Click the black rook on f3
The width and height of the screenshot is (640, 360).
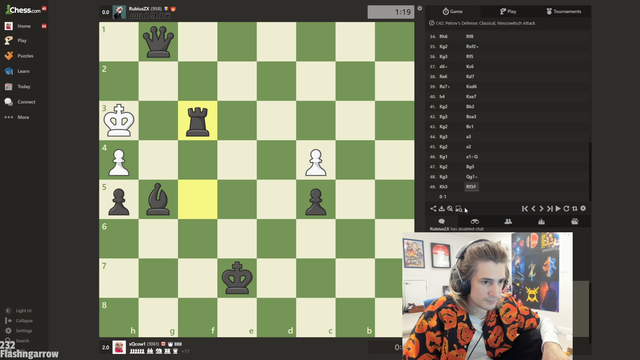tap(198, 121)
